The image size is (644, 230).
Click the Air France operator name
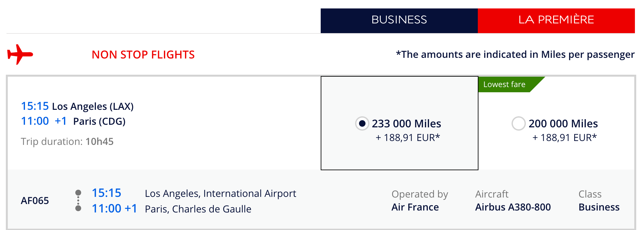coord(415,207)
